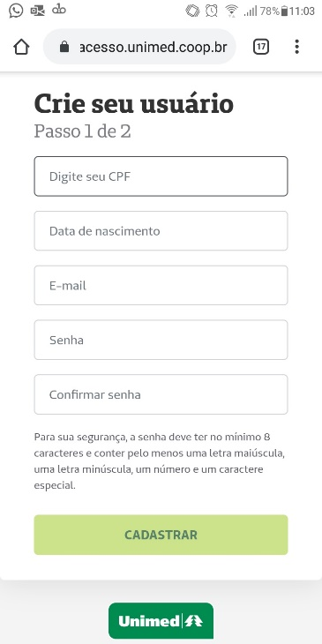The width and height of the screenshot is (322, 644).
Task: Tap the screen rotation status icon
Action: [192, 11]
